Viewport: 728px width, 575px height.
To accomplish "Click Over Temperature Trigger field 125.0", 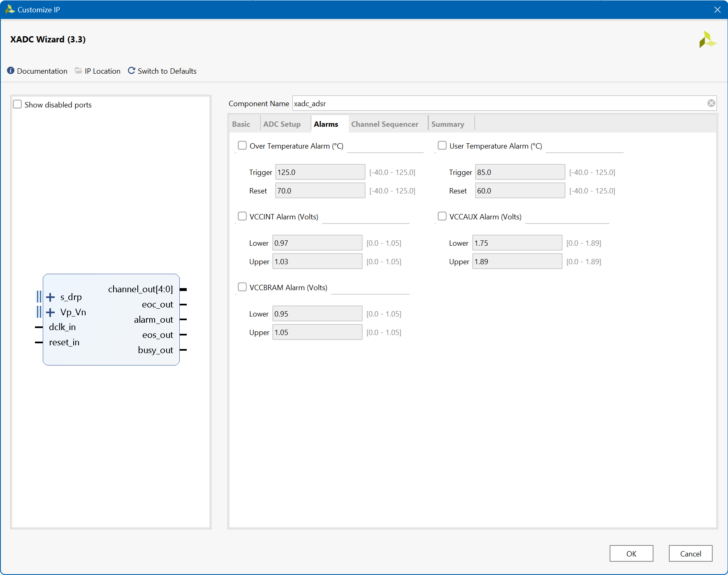I will click(320, 172).
